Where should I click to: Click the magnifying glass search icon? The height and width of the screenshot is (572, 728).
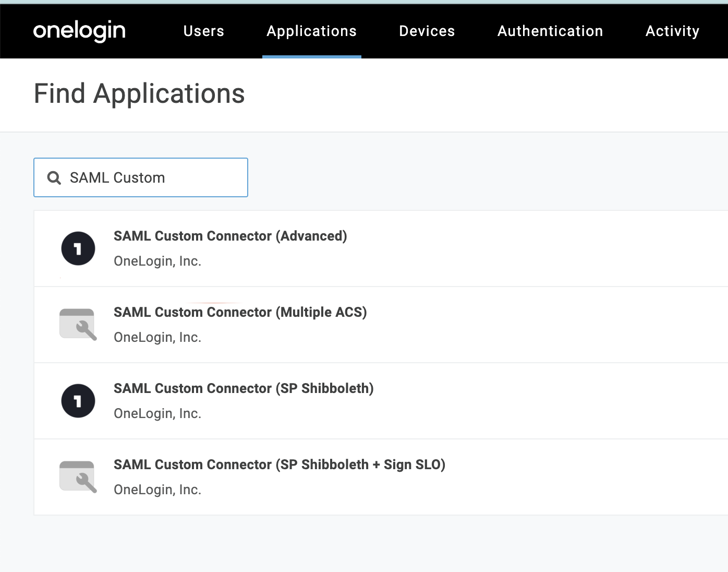click(54, 178)
